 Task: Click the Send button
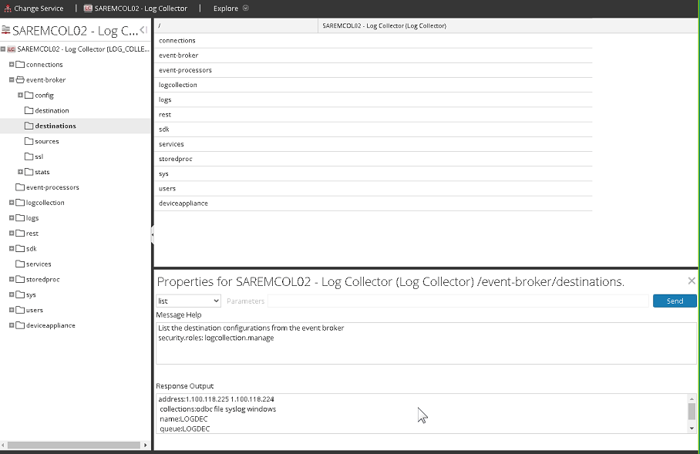pyautogui.click(x=675, y=301)
